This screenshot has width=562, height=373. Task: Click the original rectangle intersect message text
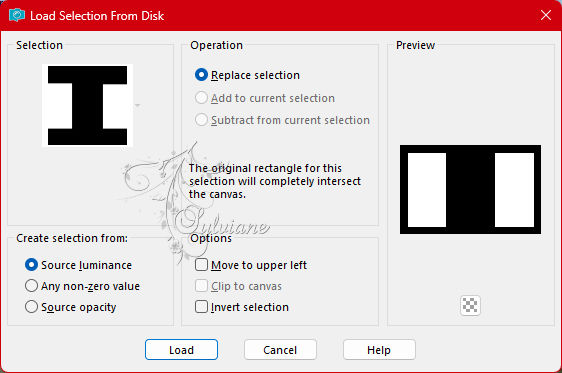[275, 181]
